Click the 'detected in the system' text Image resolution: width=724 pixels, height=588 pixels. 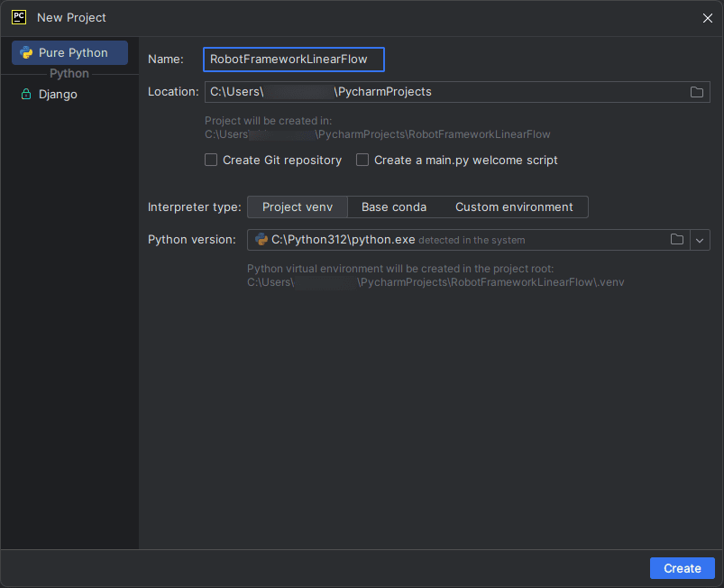click(x=472, y=240)
